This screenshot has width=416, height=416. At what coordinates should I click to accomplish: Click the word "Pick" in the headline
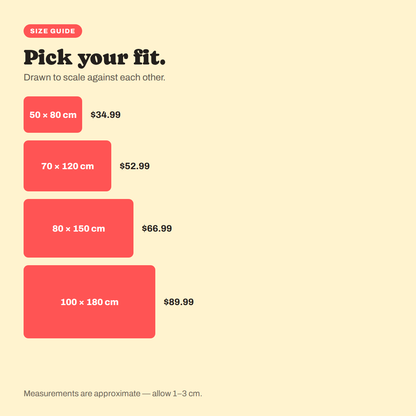[x=48, y=57]
